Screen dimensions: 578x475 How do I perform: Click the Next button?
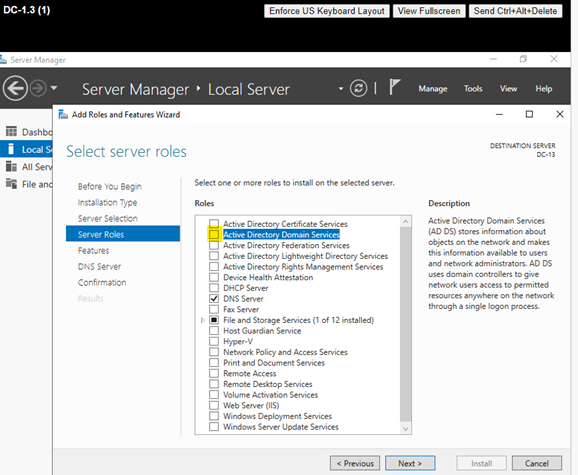410,463
